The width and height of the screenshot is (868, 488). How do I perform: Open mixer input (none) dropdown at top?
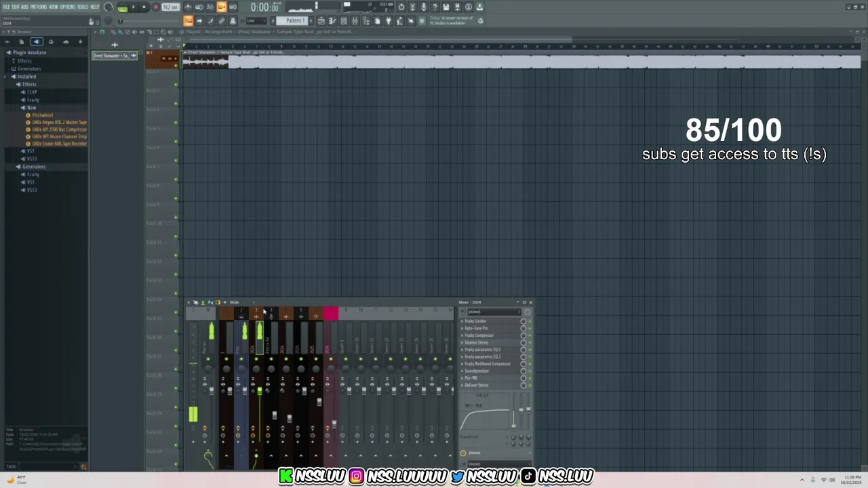(493, 312)
